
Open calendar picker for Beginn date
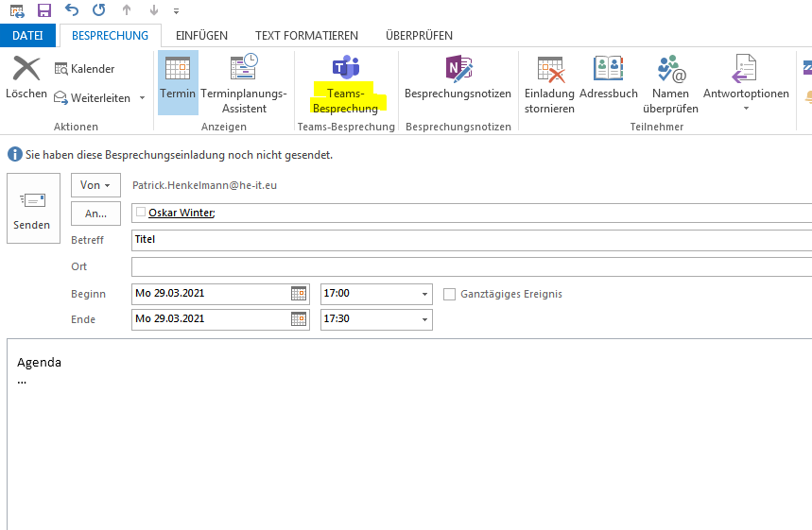point(298,294)
